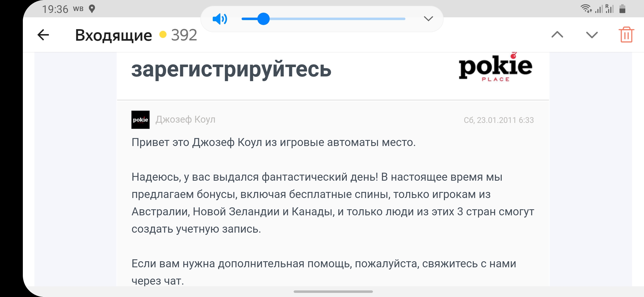Open the previous message with the up chevron
The height and width of the screenshot is (297, 644).
pos(557,35)
